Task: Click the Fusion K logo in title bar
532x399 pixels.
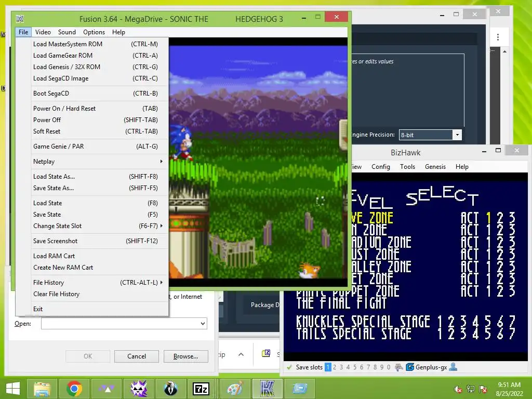Action: click(x=20, y=19)
